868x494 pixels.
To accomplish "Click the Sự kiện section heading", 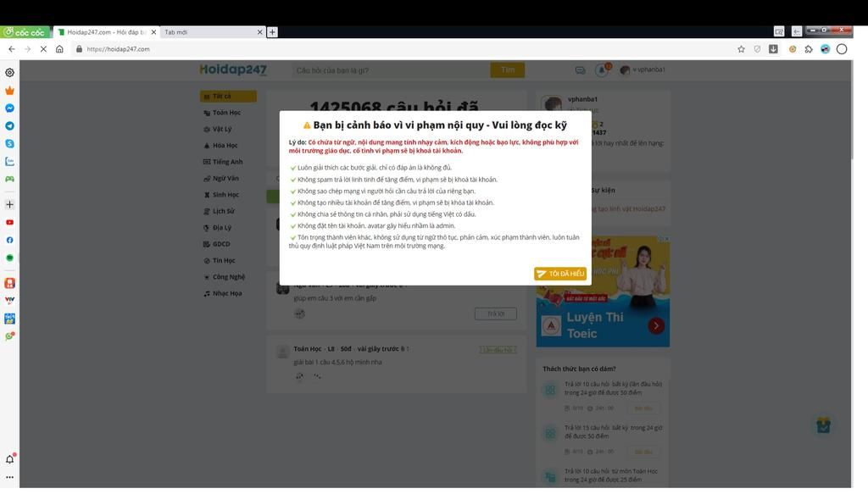I will pyautogui.click(x=603, y=190).
